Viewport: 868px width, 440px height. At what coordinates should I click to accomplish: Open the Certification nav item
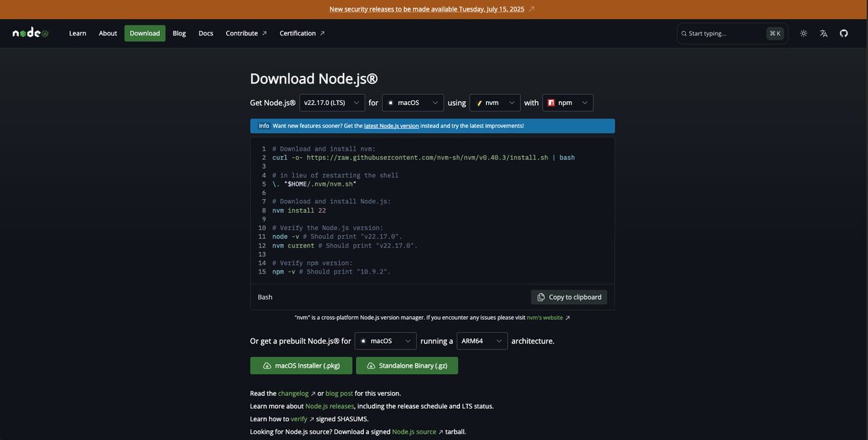(302, 33)
